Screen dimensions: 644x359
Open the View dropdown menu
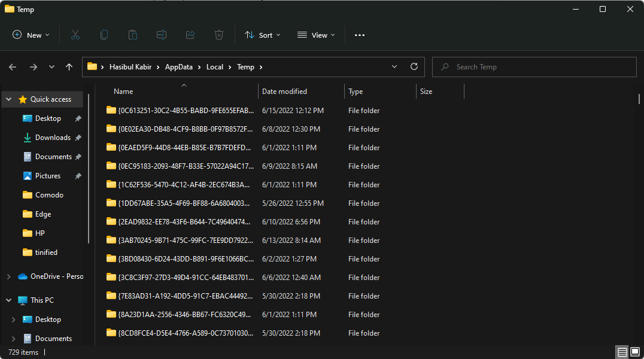tap(316, 35)
